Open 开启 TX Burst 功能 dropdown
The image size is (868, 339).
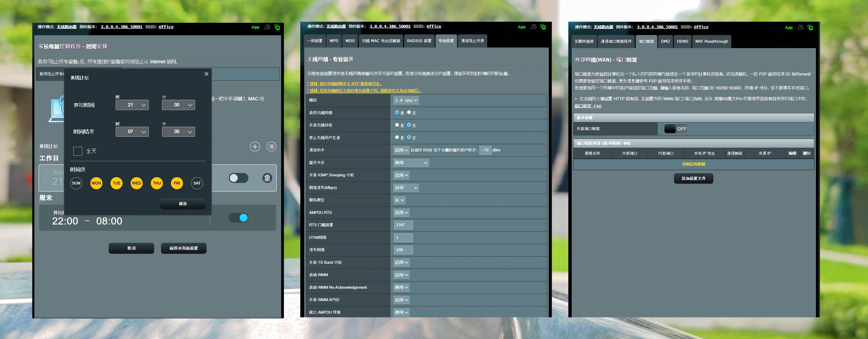coord(401,262)
